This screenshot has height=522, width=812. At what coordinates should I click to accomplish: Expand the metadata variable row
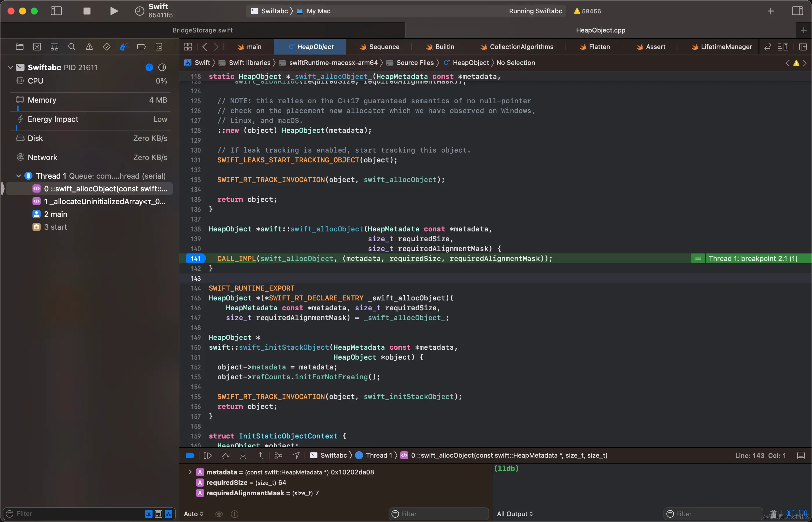[x=190, y=472]
